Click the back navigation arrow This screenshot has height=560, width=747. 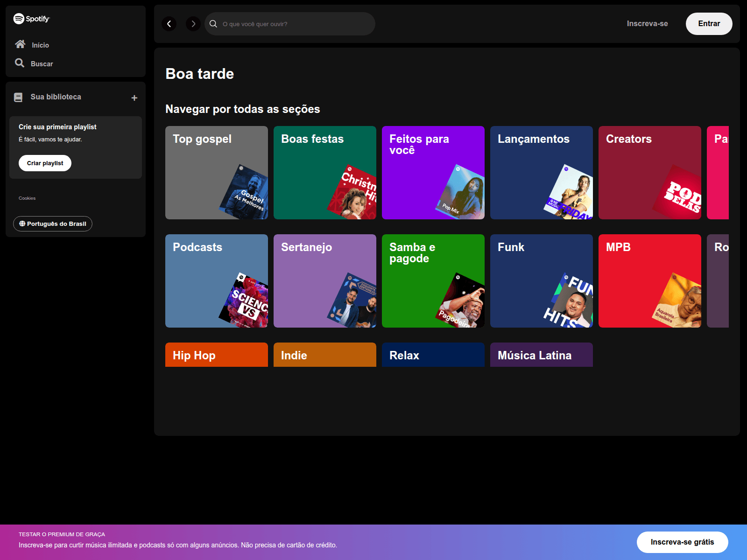point(169,24)
